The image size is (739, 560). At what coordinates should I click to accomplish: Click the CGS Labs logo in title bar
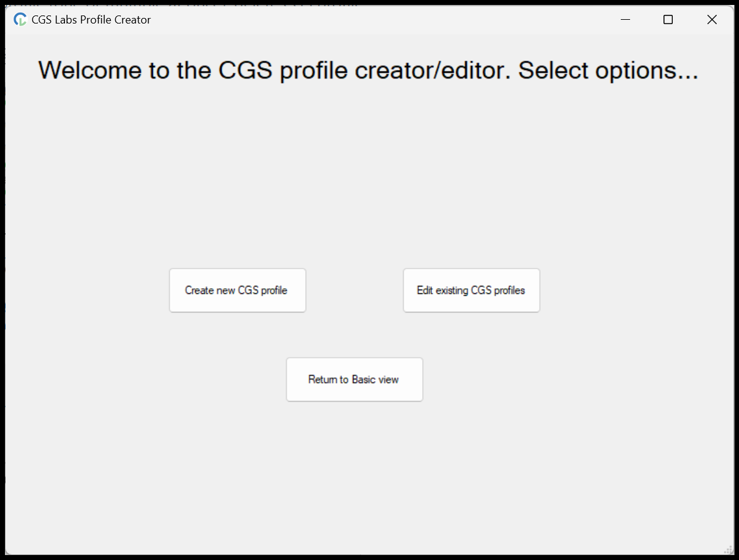click(20, 20)
